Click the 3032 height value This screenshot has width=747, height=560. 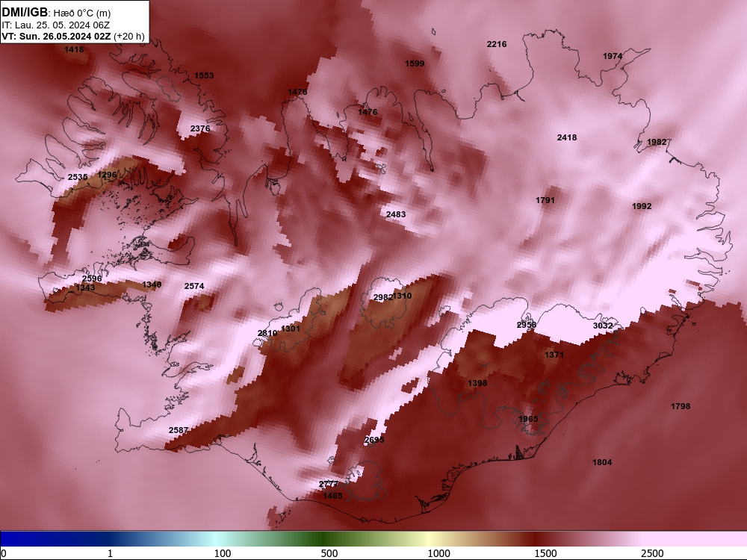tap(603, 326)
